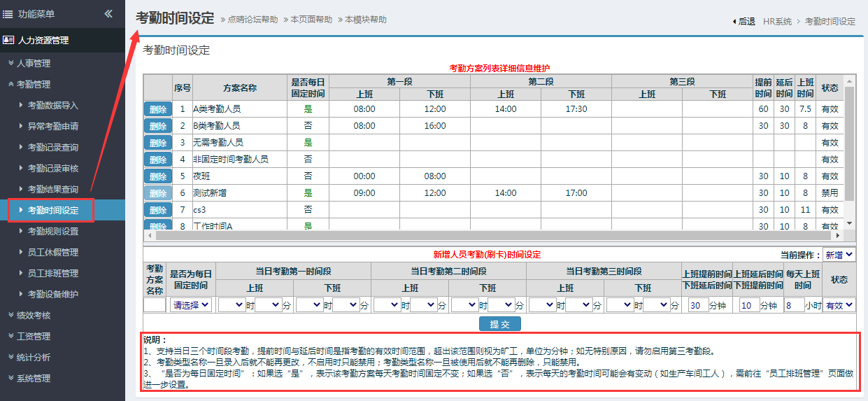This screenshot has height=401, width=868.
Task: Click the HR系统 breadcrumb link
Action: 778,22
